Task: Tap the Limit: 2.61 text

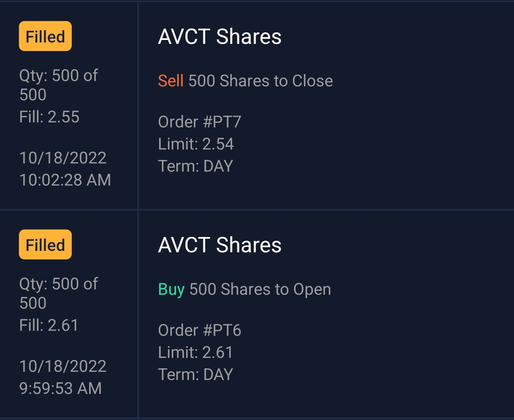Action: point(195,353)
